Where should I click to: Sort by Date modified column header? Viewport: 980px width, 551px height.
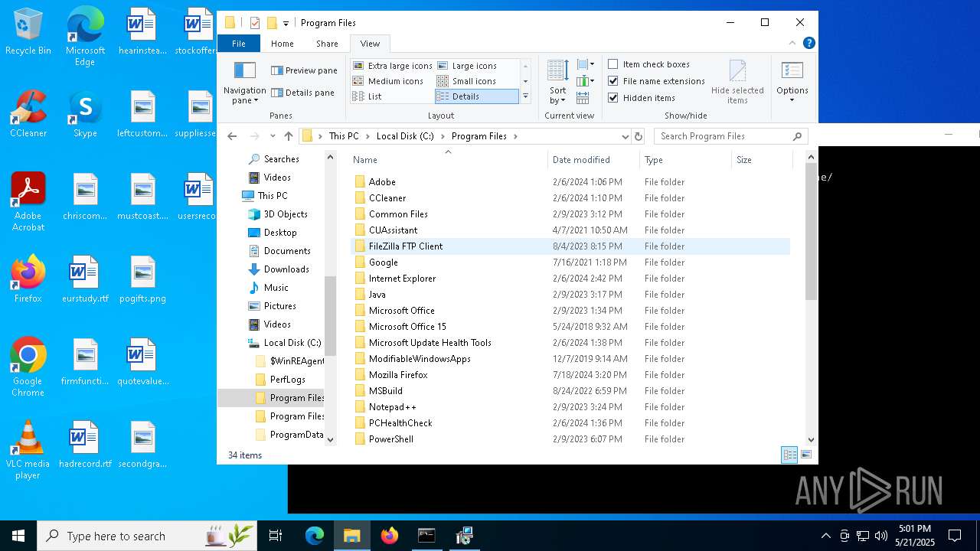click(x=594, y=160)
